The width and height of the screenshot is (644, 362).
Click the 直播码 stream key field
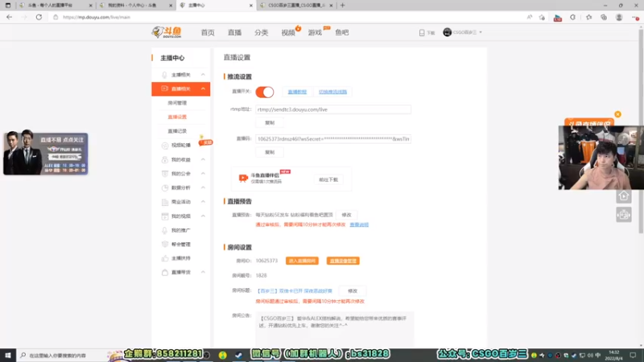333,139
